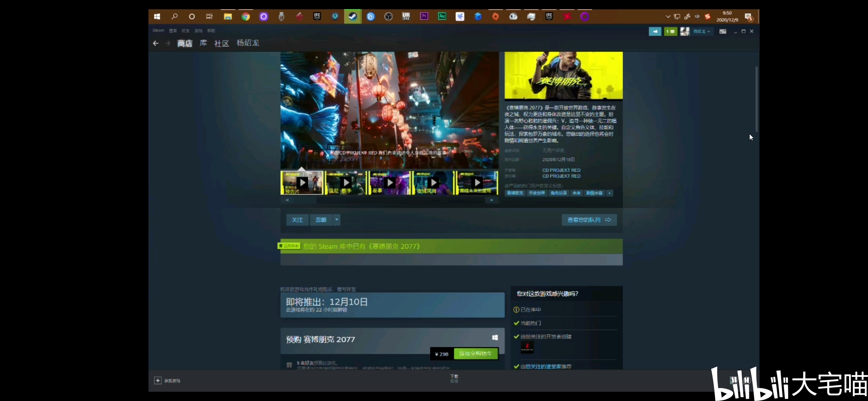The image size is (868, 401).
Task: Open the Steam announcements megaphone icon
Action: tap(655, 32)
